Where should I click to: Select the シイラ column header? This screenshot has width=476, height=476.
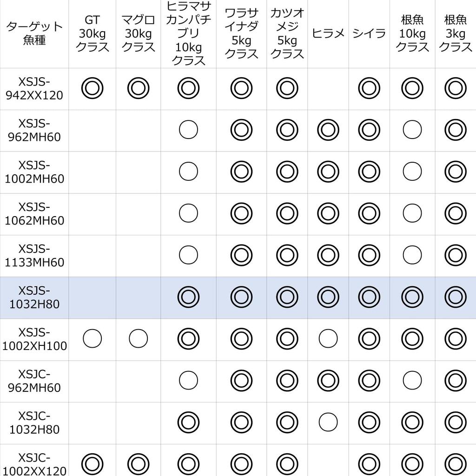coord(369,33)
